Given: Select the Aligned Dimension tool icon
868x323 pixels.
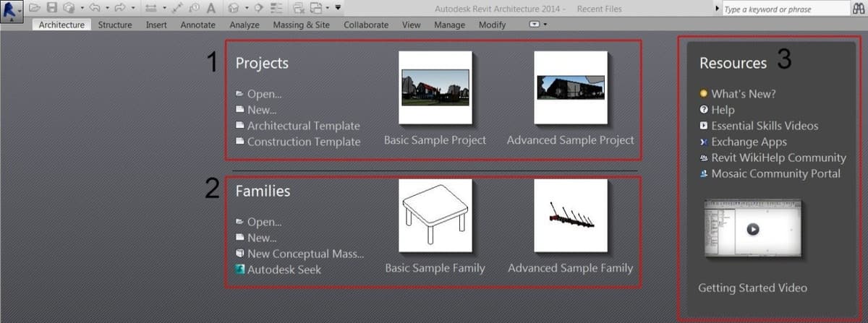Looking at the screenshot, I should pos(176,8).
